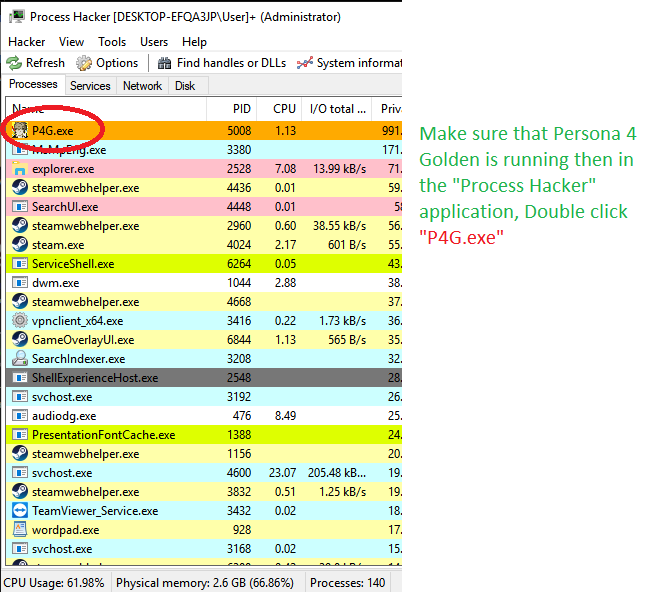Image resolution: width=650 pixels, height=609 pixels.
Task: Click Physical memory 2.6 GB status entry
Action: tap(205, 583)
